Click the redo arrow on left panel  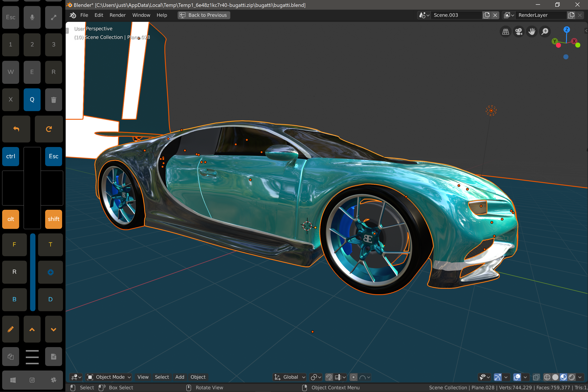[x=49, y=129]
